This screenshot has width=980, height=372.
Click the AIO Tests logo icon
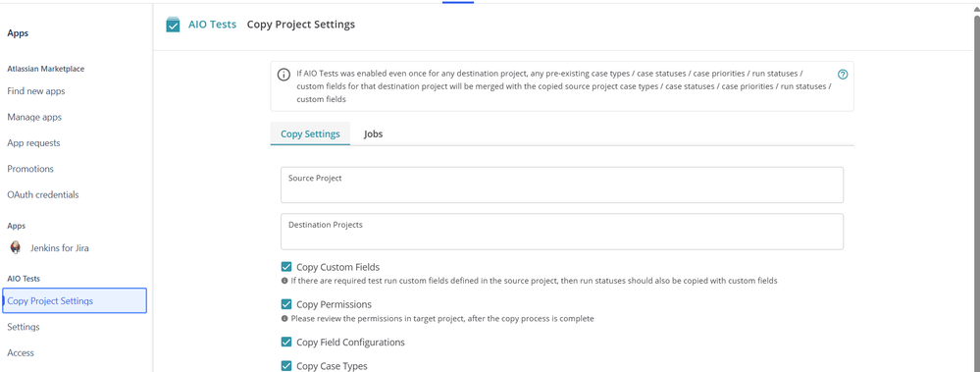click(173, 25)
